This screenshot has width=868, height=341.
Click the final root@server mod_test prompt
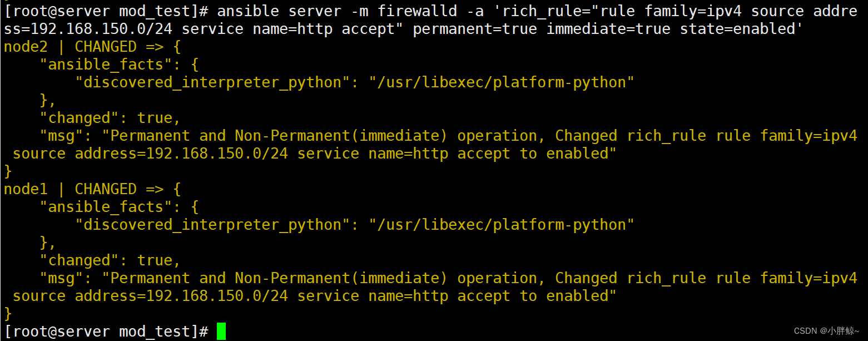(x=106, y=332)
